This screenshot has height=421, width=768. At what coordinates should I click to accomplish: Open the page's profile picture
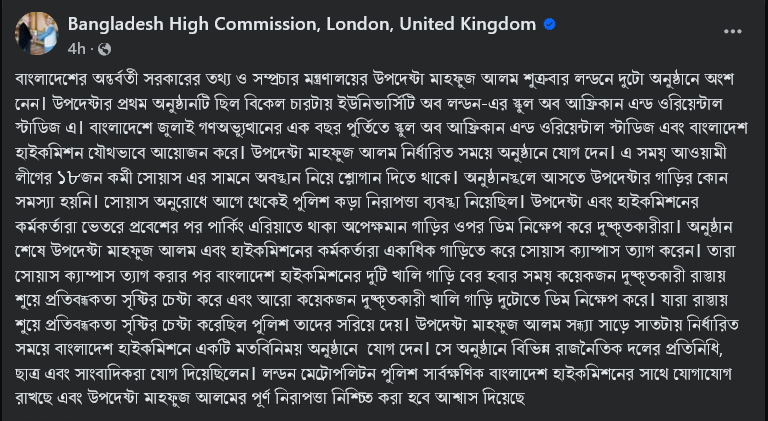tap(35, 34)
